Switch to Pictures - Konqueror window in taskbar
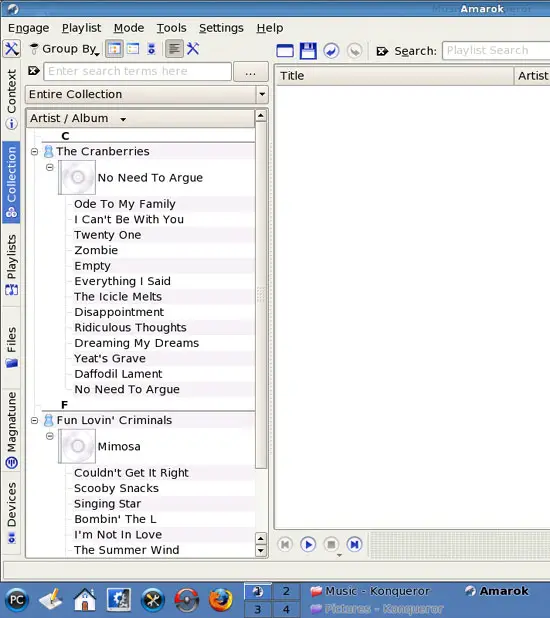Image resolution: width=550 pixels, height=618 pixels. point(377,609)
